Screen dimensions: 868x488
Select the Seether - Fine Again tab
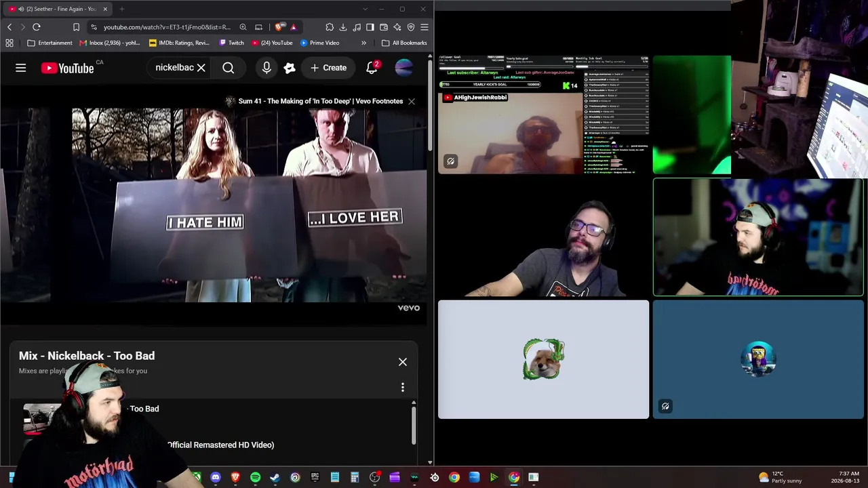click(58, 9)
